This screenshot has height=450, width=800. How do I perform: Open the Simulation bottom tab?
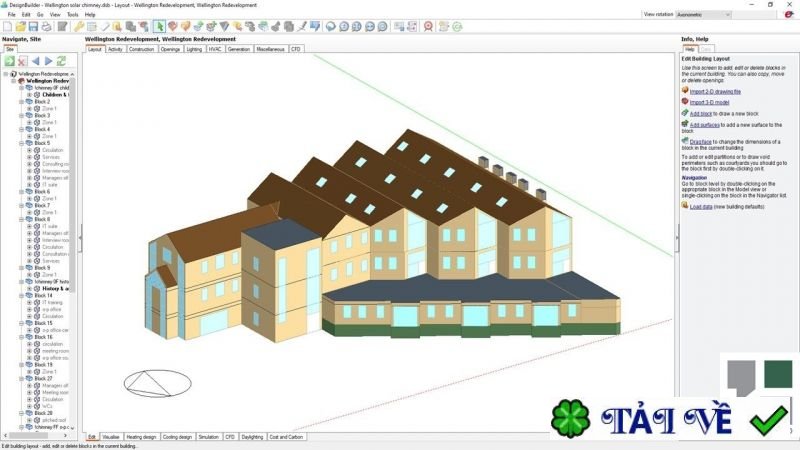(x=208, y=437)
